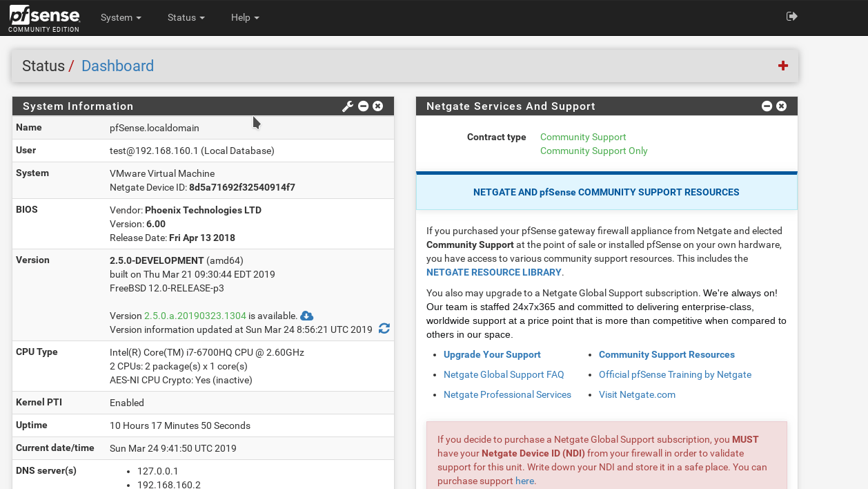Open the NETGATE RESOURCE LIBRARY link
868x489 pixels.
494,272
